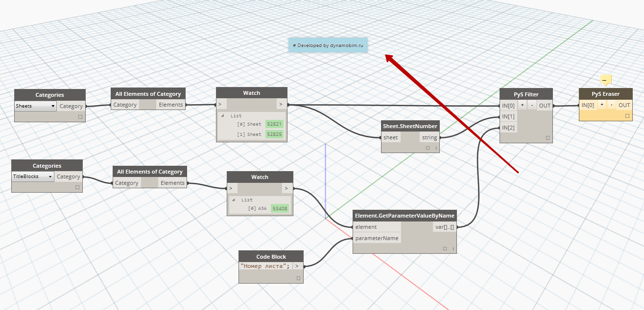Click the IN[1] port on PyS Filter
The image size is (644, 310).
508,116
